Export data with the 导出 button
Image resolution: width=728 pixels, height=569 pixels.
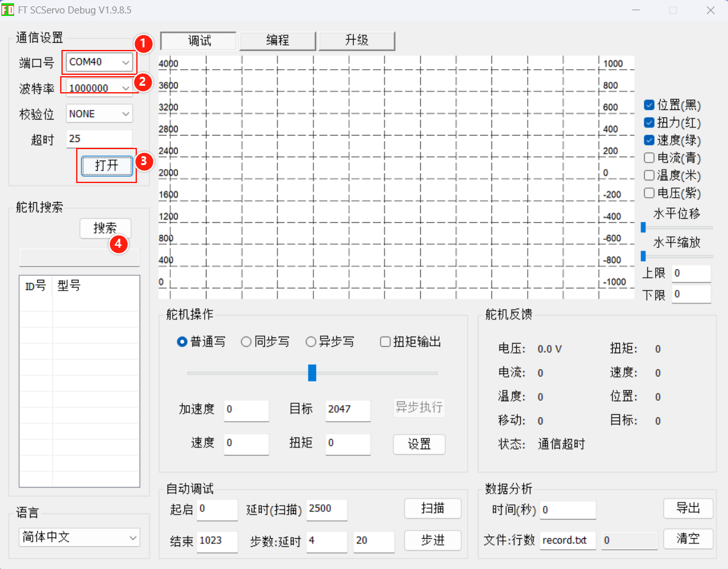[688, 508]
